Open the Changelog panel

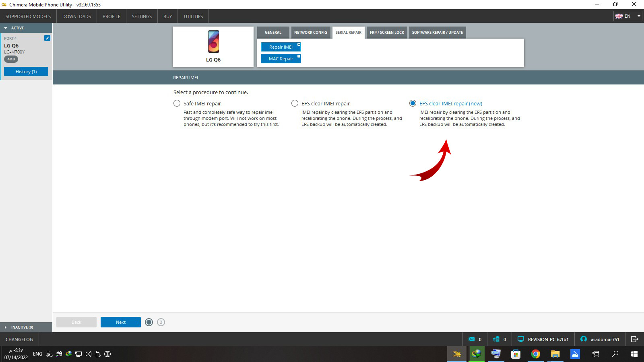coord(19,339)
